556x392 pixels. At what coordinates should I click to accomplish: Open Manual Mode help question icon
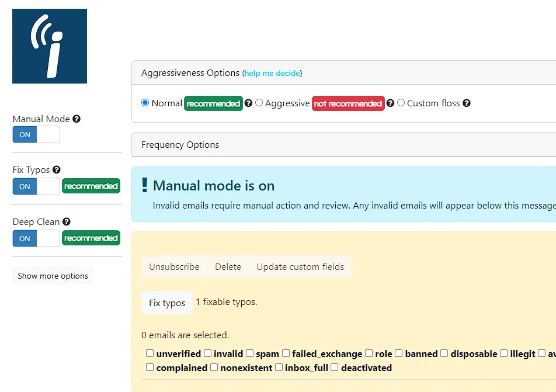[77, 119]
